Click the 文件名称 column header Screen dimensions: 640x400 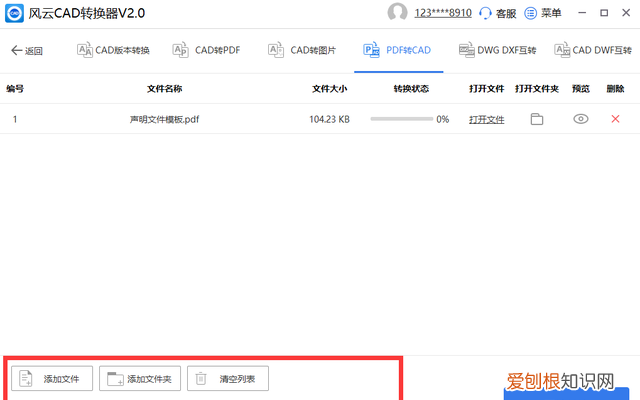[x=164, y=89]
